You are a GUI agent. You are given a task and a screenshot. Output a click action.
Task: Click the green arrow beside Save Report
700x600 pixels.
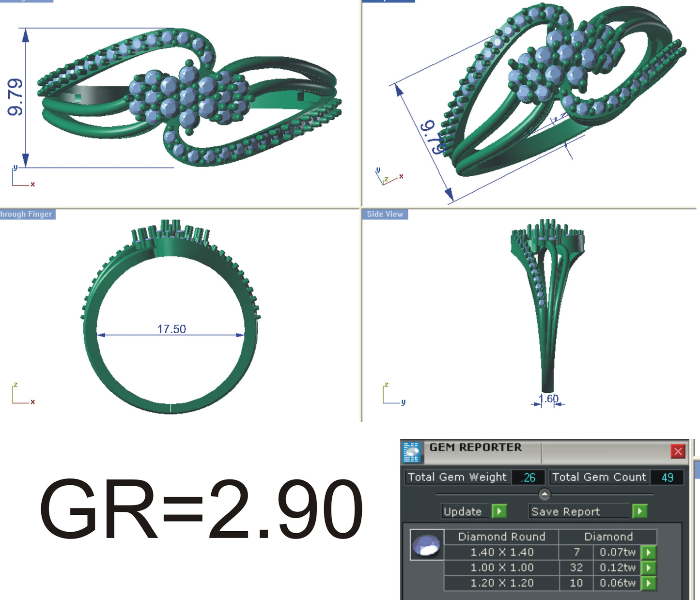pos(640,511)
